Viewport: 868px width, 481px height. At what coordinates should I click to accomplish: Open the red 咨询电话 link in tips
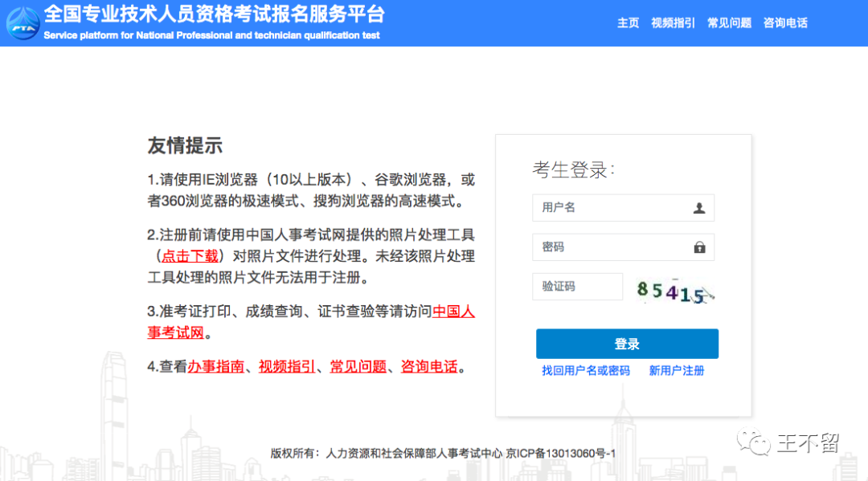429,367
